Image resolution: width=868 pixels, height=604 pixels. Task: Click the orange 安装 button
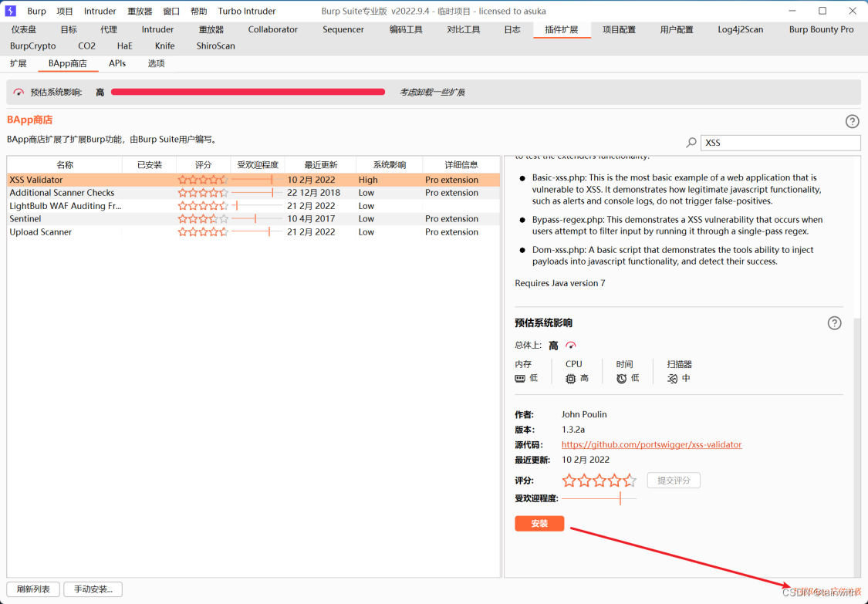click(x=539, y=524)
